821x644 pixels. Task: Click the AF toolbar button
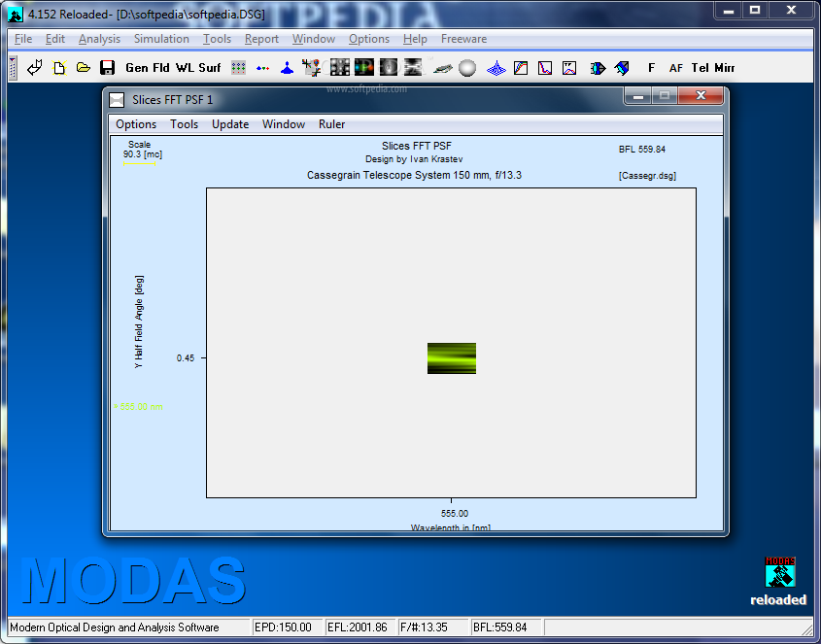(675, 68)
